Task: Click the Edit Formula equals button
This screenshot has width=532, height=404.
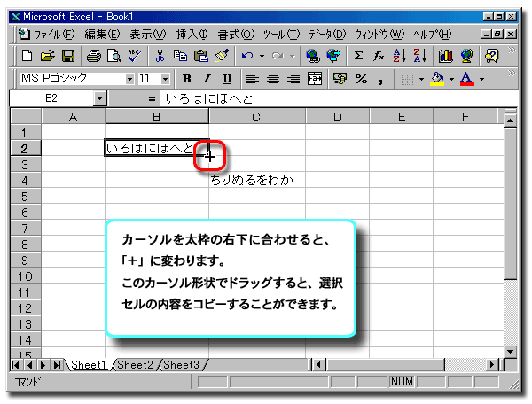Action: pyautogui.click(x=152, y=99)
